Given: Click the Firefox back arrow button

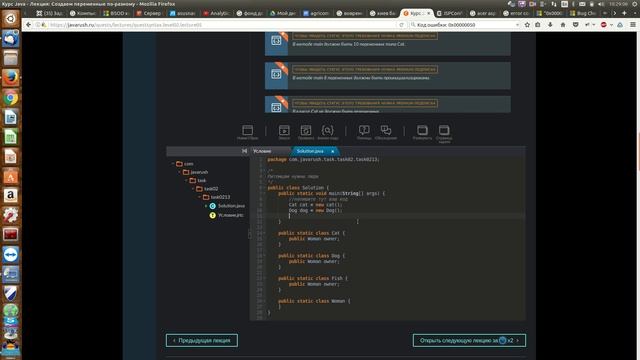Looking at the screenshot, I should 28,25.
